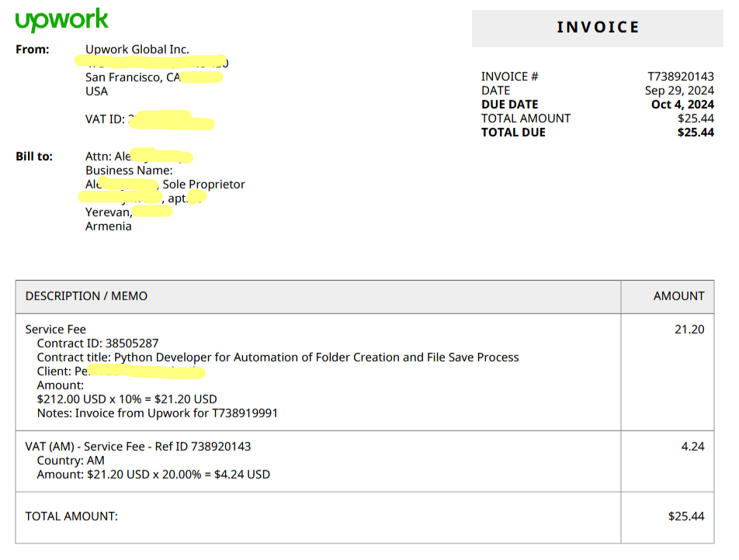Select $212.00 USD x 10% calculation
This screenshot has height=560, width=739.
(x=127, y=399)
